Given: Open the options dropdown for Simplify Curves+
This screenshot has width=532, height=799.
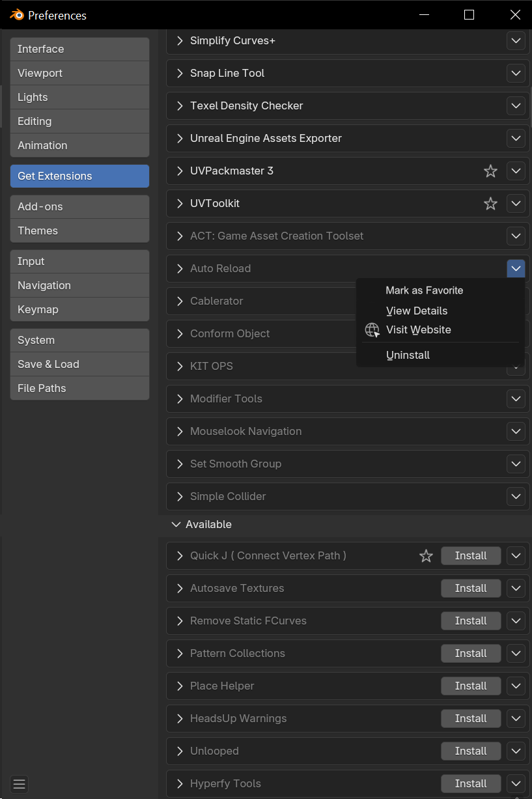Looking at the screenshot, I should [x=516, y=40].
